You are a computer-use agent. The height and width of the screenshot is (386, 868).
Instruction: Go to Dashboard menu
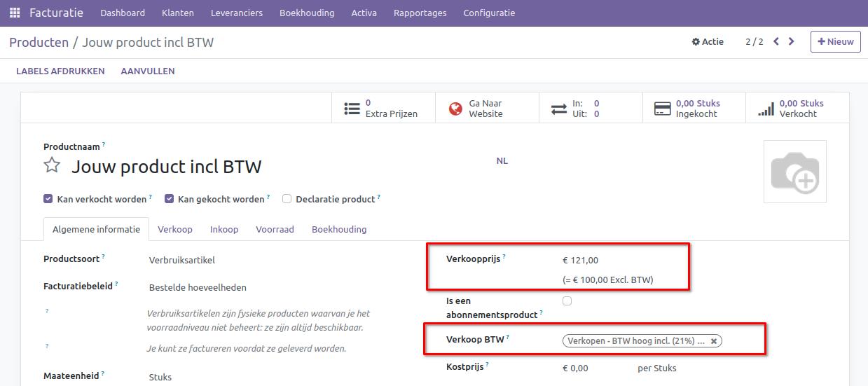pos(123,13)
